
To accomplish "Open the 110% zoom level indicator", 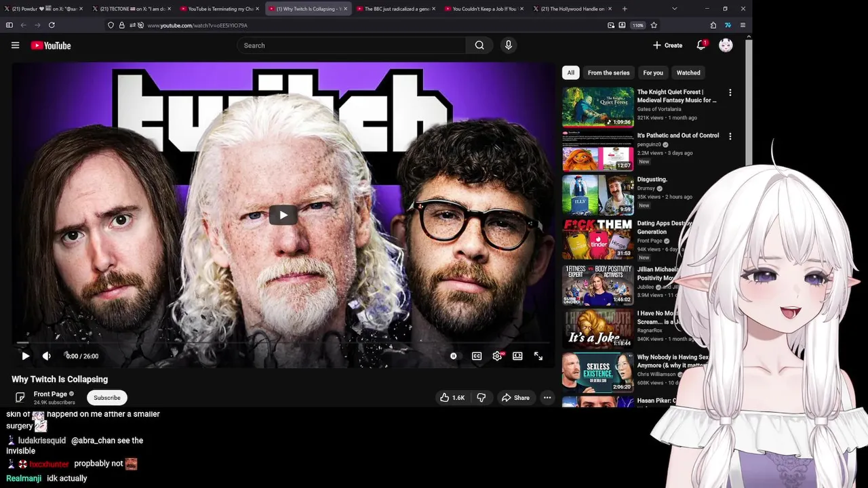I will 638,25.
